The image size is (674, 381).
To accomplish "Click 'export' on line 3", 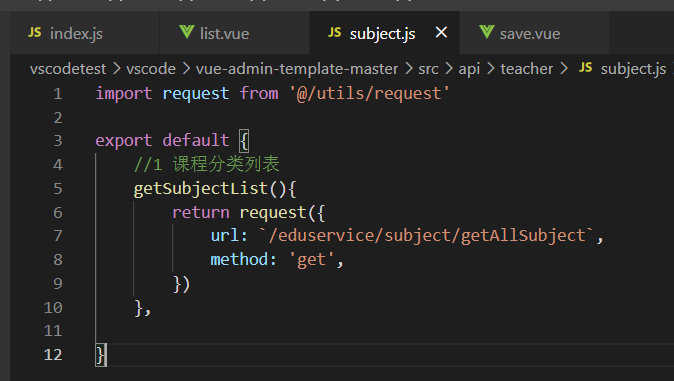I will (x=124, y=141).
